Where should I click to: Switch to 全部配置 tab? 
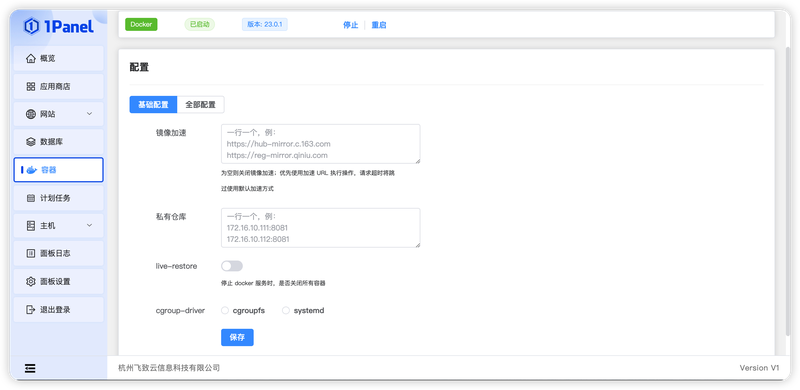[x=201, y=105]
